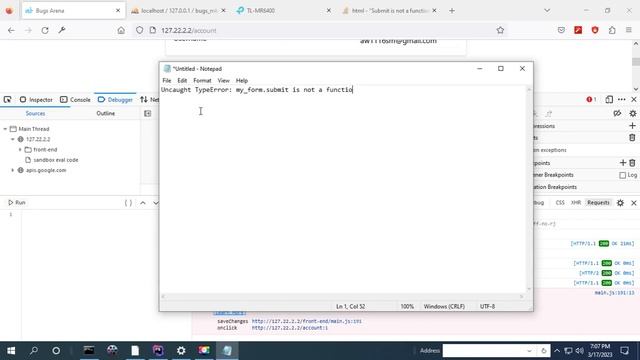
Task: Open debugger settings gear icon
Action: point(633,113)
